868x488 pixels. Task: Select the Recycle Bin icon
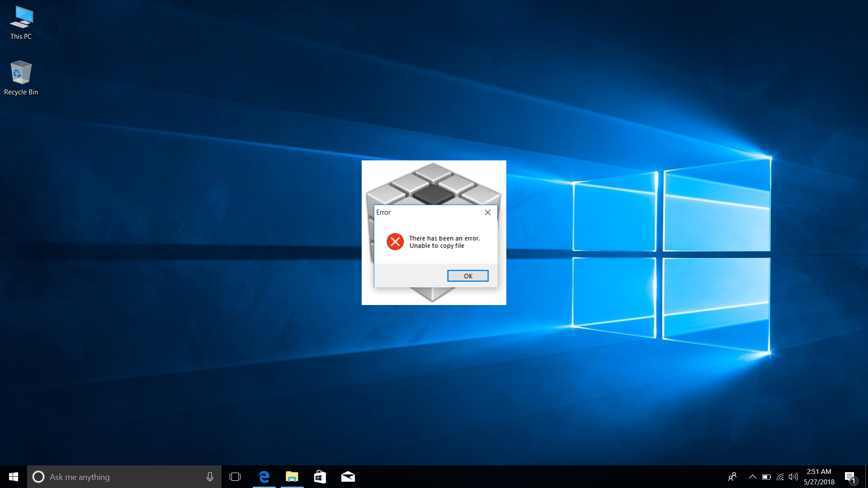click(x=21, y=78)
